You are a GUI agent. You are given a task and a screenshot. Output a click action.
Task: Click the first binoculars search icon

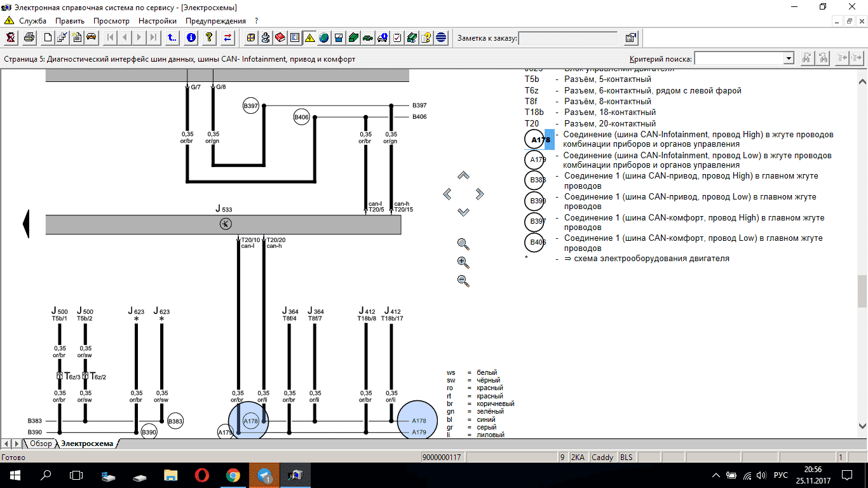pos(808,58)
